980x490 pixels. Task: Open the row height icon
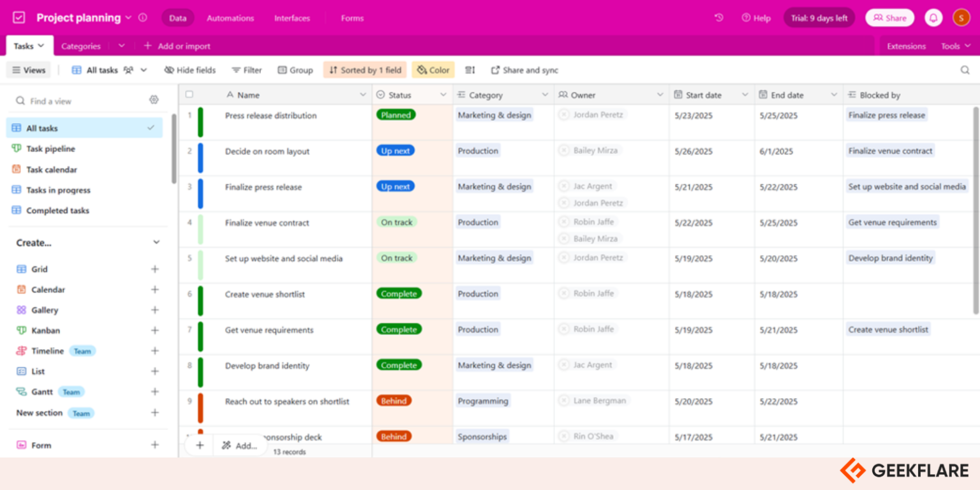tap(470, 70)
